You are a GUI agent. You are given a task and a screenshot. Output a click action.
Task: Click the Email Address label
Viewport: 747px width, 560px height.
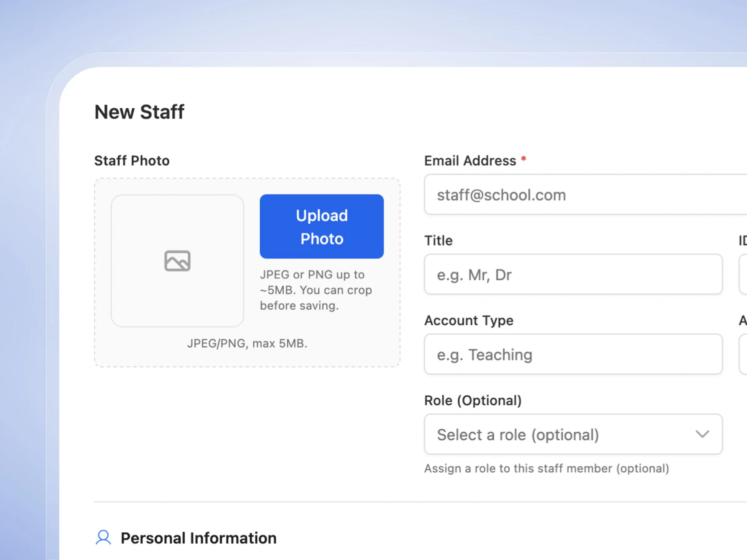click(470, 161)
